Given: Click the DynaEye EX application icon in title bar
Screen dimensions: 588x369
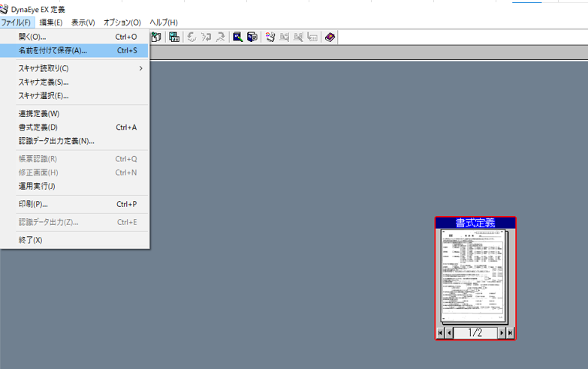Looking at the screenshot, I should (5, 8).
